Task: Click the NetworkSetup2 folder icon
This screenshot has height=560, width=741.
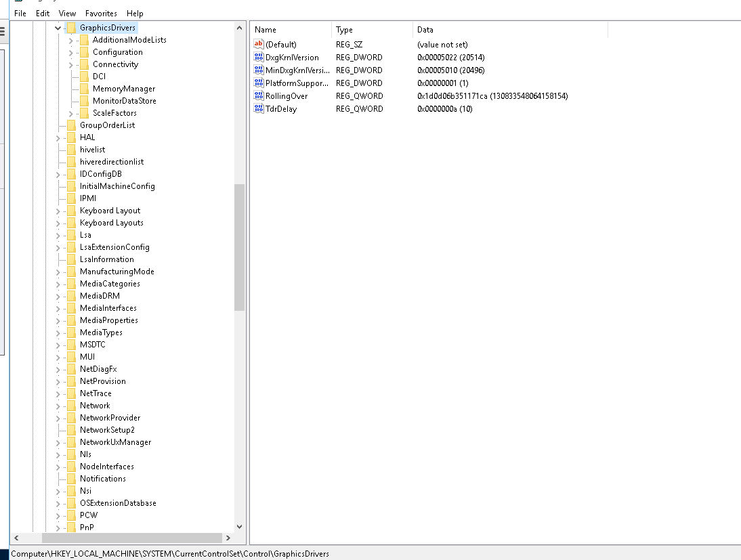Action: [71, 430]
